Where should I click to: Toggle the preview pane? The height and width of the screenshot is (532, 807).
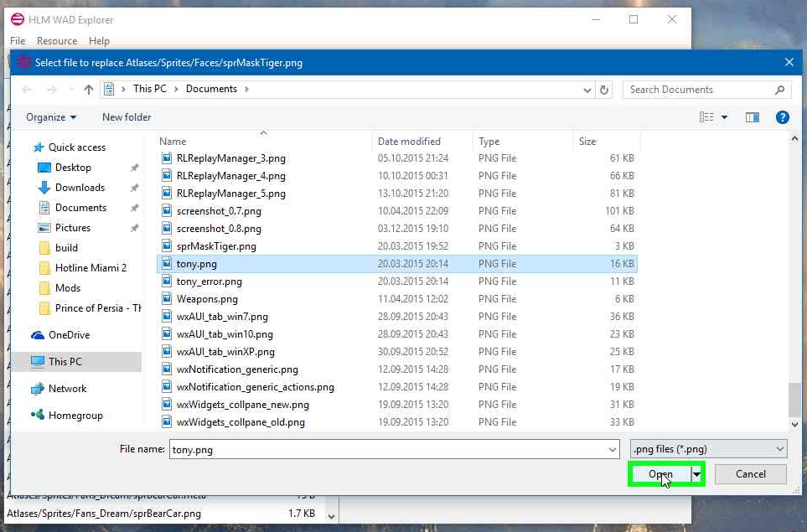[752, 116]
